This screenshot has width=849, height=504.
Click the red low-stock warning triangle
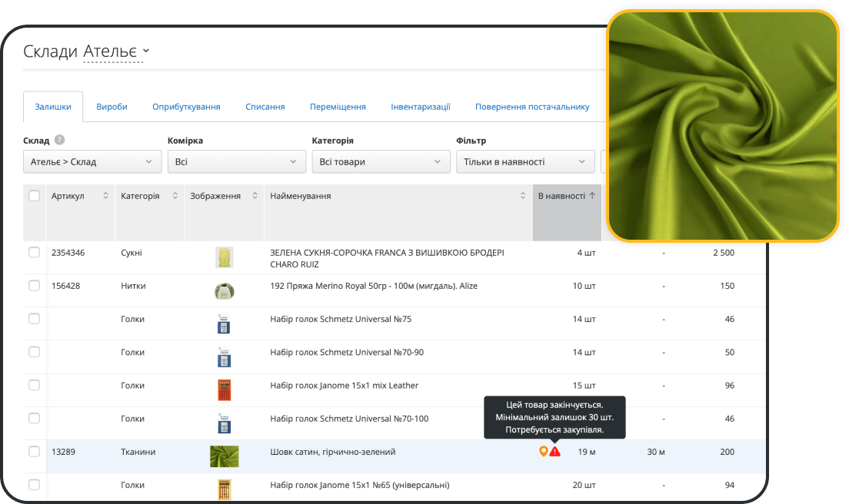(x=555, y=452)
